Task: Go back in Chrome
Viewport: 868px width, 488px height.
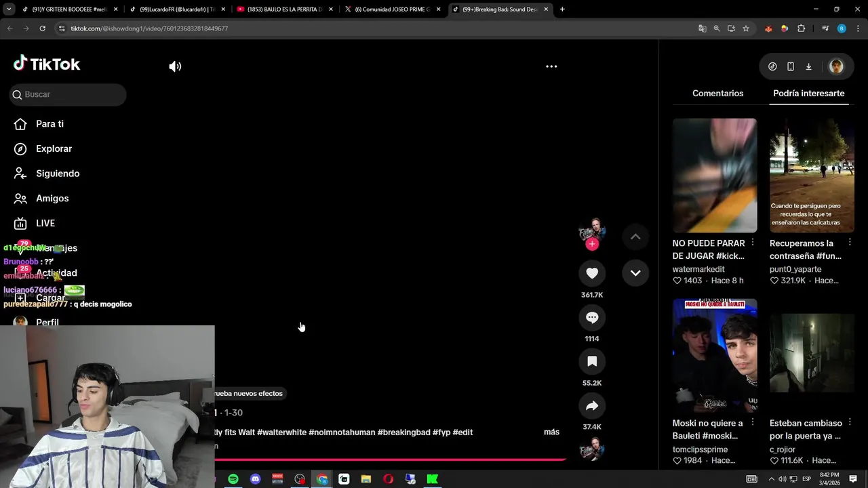Action: [x=9, y=28]
